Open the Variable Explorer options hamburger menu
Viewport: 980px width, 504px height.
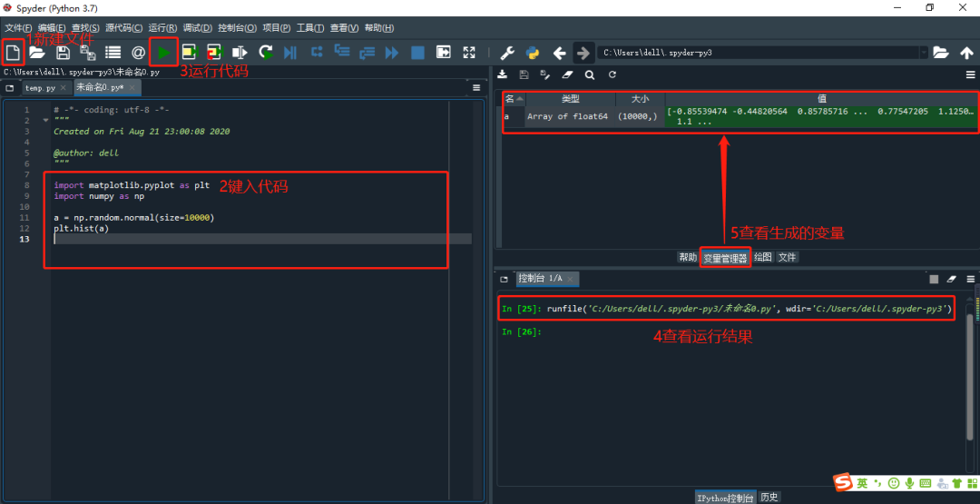click(x=970, y=74)
